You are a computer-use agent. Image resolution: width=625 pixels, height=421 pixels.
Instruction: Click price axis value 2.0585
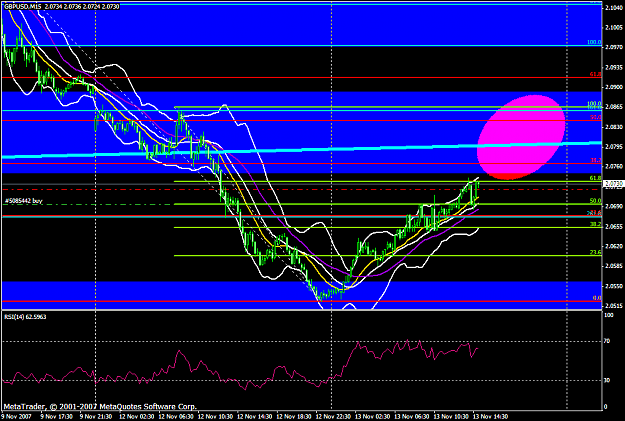pos(612,266)
